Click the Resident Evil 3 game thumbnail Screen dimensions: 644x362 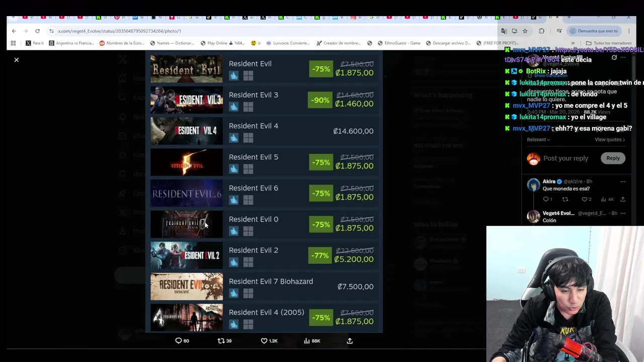tap(187, 100)
